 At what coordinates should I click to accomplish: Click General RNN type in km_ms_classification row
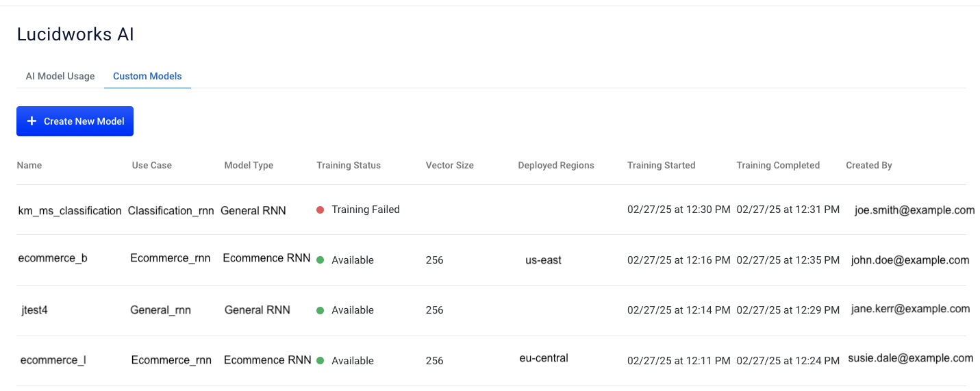253,211
